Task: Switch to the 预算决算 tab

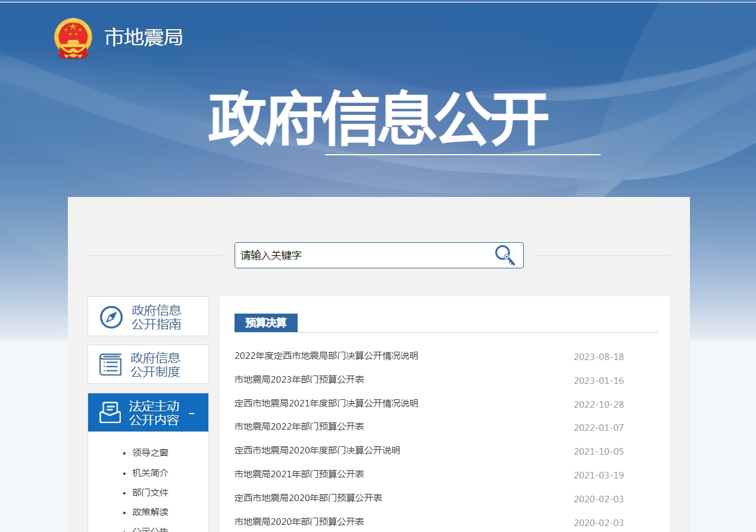Action: tap(267, 323)
